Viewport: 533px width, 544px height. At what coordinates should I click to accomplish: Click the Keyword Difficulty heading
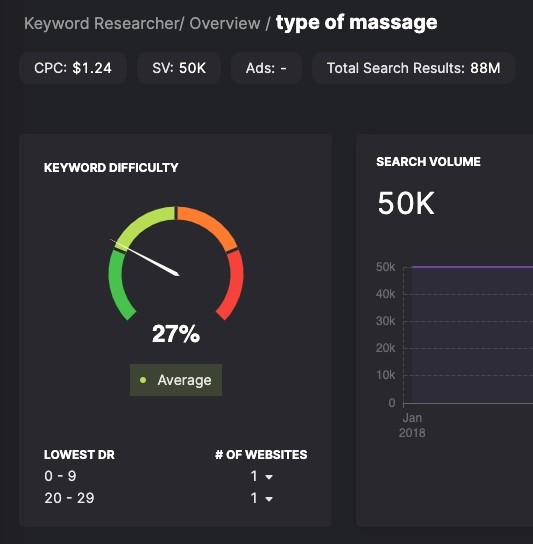click(x=111, y=168)
